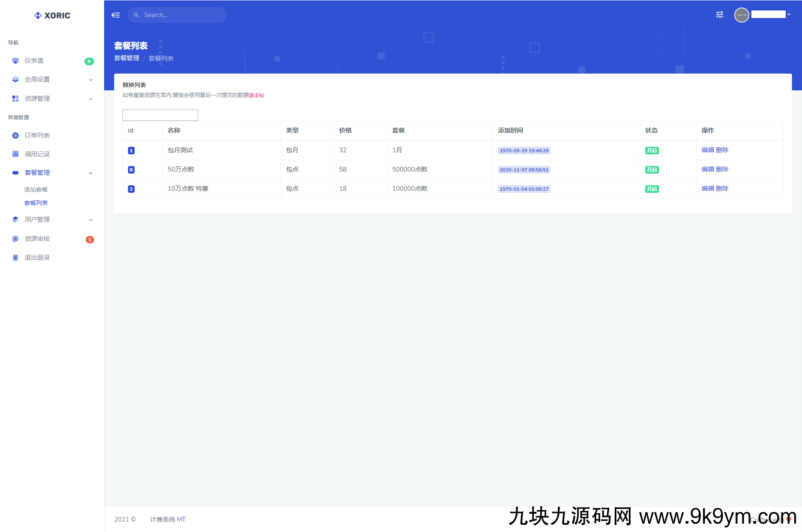Image resolution: width=802 pixels, height=532 pixels.
Task: Click the XORIC logo
Action: pos(52,15)
